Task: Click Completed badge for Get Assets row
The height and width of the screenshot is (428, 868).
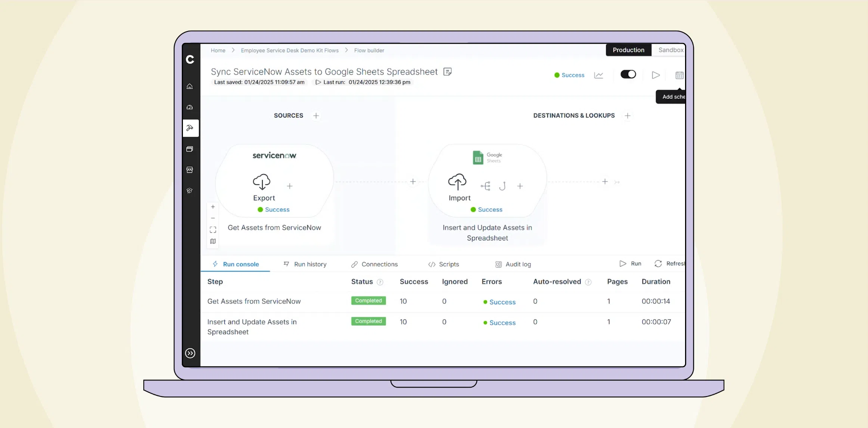Action: (x=368, y=301)
